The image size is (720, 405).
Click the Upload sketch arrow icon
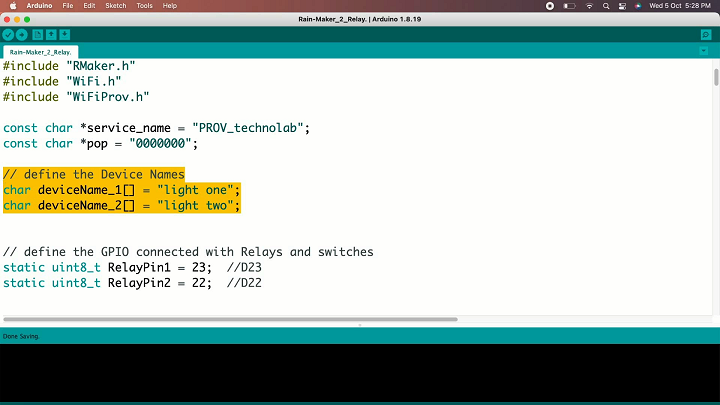pos(22,35)
